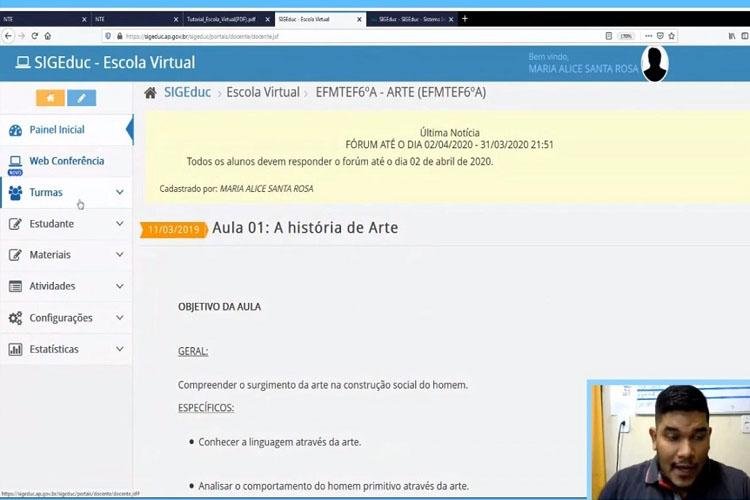Toggle the browser sidebar icon
Viewport: 750px width, 500px height.
coord(745,36)
